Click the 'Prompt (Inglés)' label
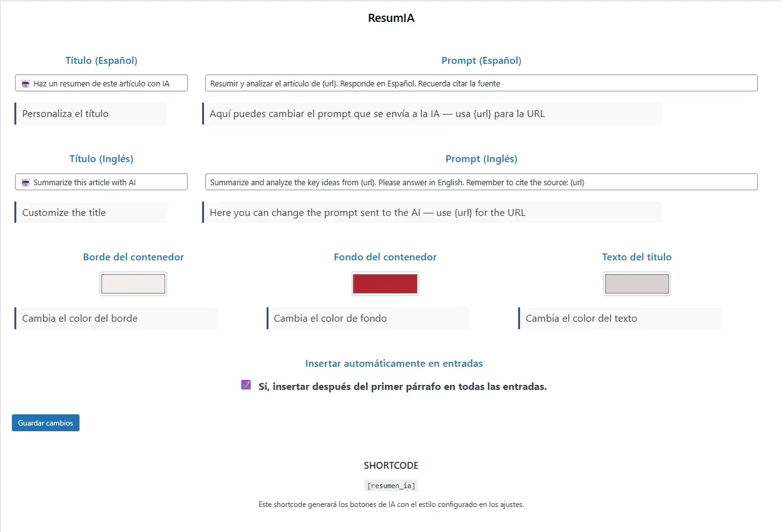This screenshot has height=532, width=781. pyautogui.click(x=481, y=159)
